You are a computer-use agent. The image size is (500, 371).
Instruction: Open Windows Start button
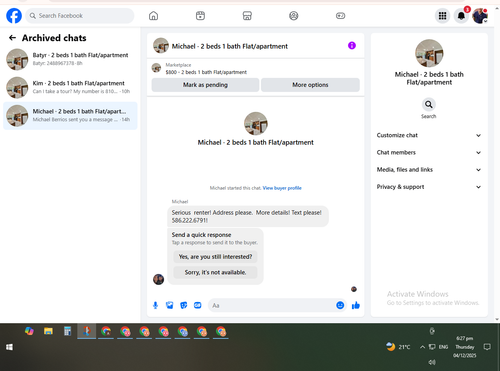(9, 347)
